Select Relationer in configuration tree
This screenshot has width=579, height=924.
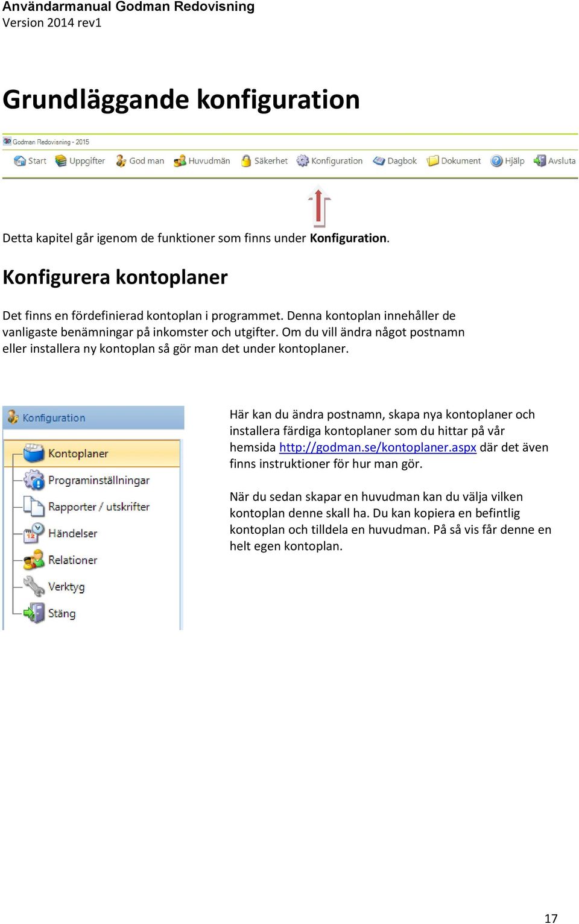[x=72, y=560]
